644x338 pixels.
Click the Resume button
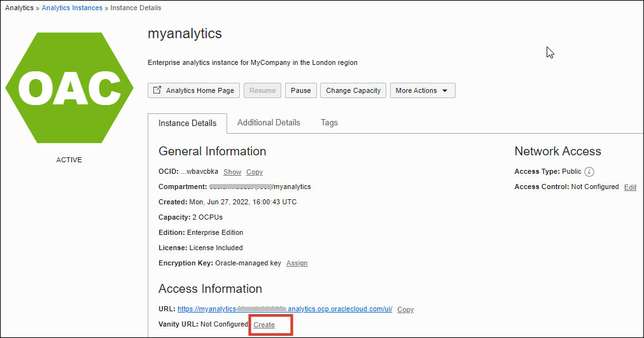click(262, 90)
